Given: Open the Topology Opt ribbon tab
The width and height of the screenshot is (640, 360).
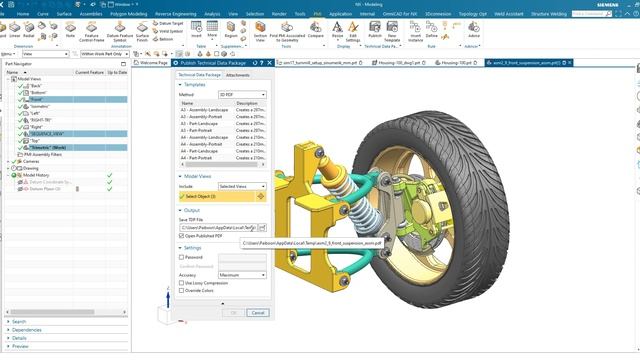Looking at the screenshot, I should click(473, 14).
